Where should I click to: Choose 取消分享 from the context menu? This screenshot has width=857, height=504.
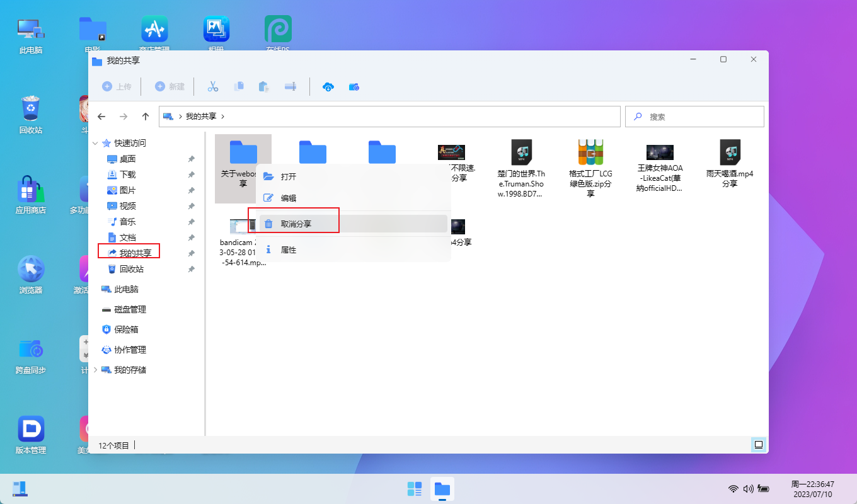(x=296, y=224)
